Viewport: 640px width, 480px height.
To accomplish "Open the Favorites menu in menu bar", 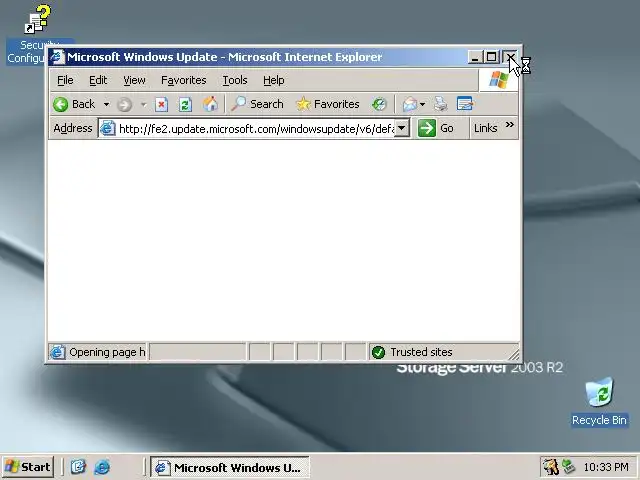I will (184, 80).
